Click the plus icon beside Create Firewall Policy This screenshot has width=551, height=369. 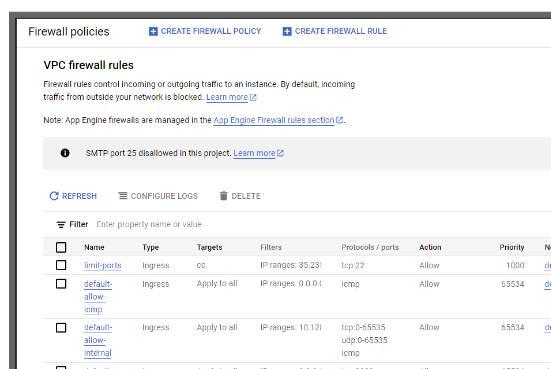pyautogui.click(x=153, y=31)
